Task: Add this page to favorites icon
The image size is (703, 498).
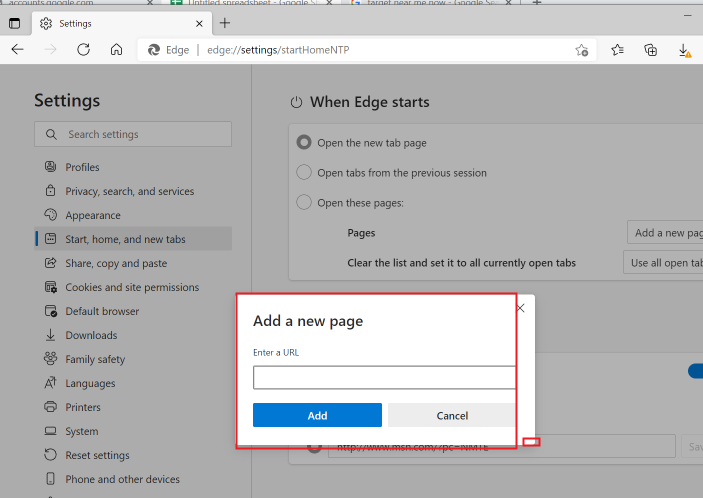Action: [x=581, y=50]
